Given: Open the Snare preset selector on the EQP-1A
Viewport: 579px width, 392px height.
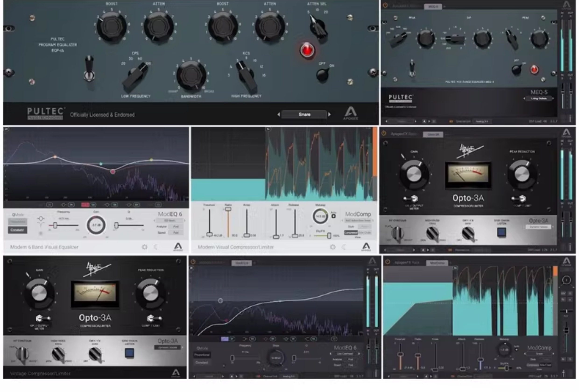Looking at the screenshot, I should click(x=304, y=114).
